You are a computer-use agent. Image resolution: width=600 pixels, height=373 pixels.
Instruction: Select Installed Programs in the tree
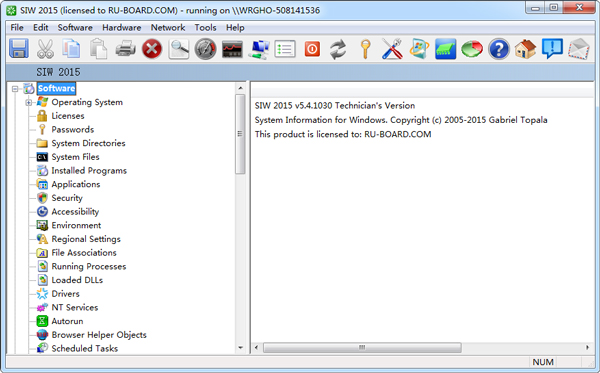click(89, 171)
